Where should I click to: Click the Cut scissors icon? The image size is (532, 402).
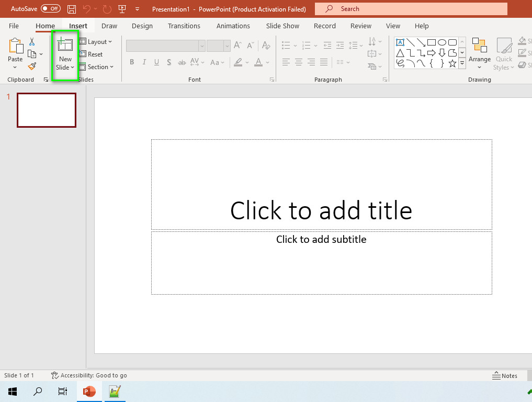tap(32, 41)
